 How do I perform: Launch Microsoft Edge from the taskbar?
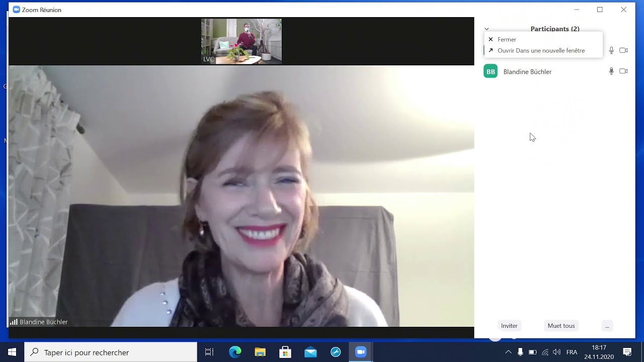235,352
